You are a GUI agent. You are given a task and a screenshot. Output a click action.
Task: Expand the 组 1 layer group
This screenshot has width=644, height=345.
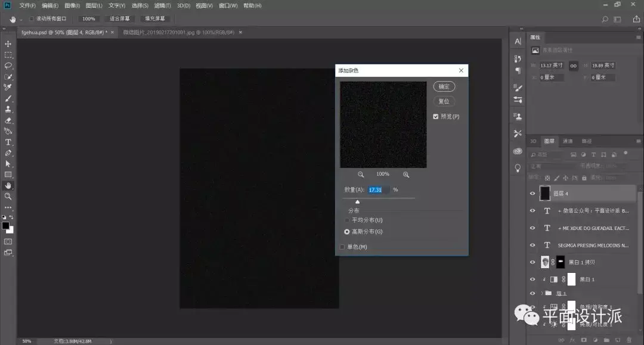pyautogui.click(x=542, y=293)
